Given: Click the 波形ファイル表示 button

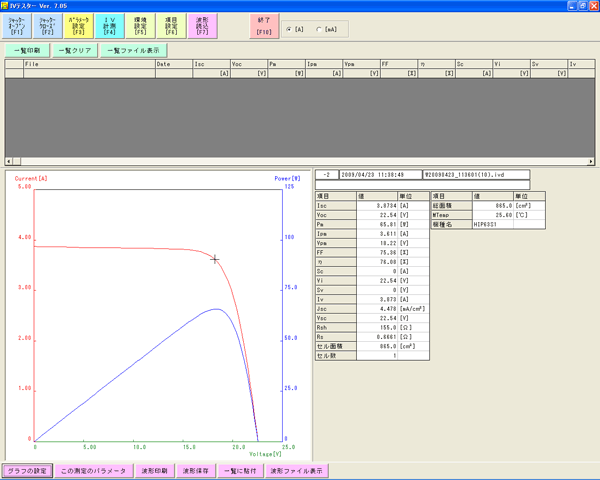Looking at the screenshot, I should point(296,470).
